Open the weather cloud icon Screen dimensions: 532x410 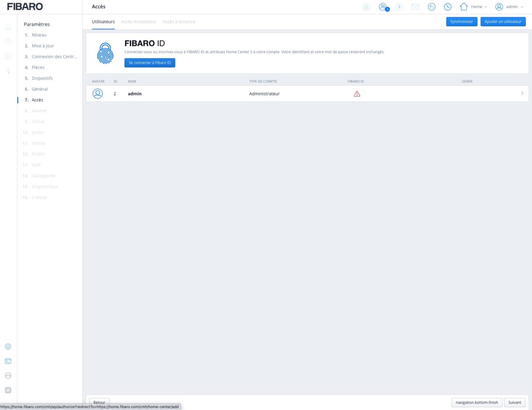[432, 7]
